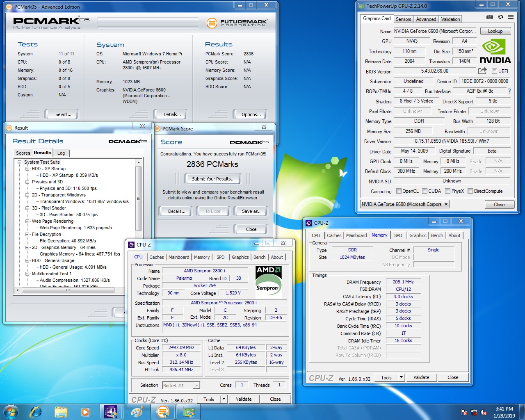
Task: Collapse the System Test Suite tree node
Action: tap(20, 162)
